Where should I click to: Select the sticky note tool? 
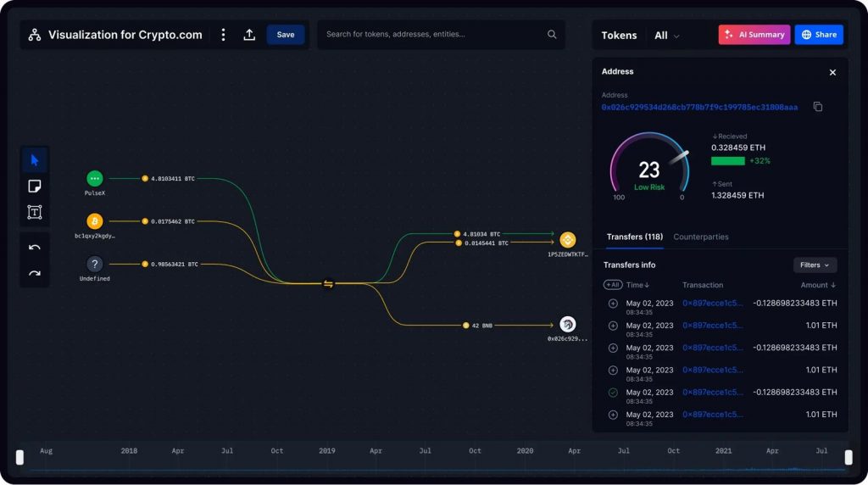click(35, 186)
